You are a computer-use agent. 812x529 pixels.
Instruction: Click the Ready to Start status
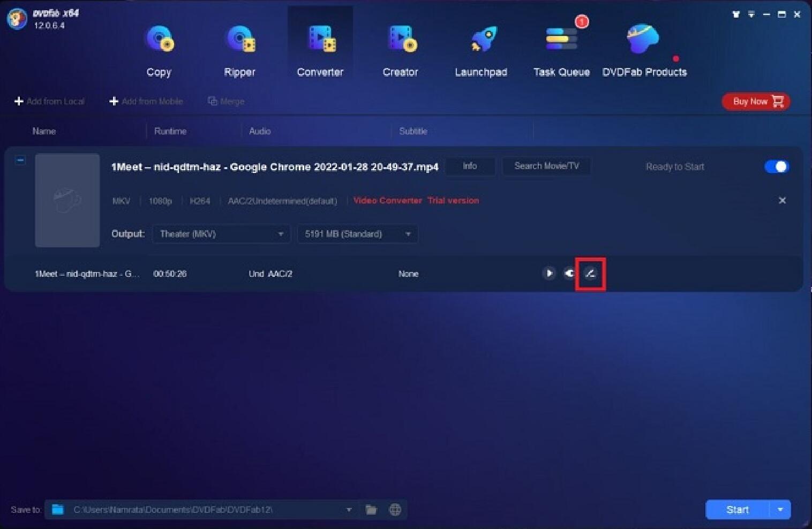click(x=675, y=167)
